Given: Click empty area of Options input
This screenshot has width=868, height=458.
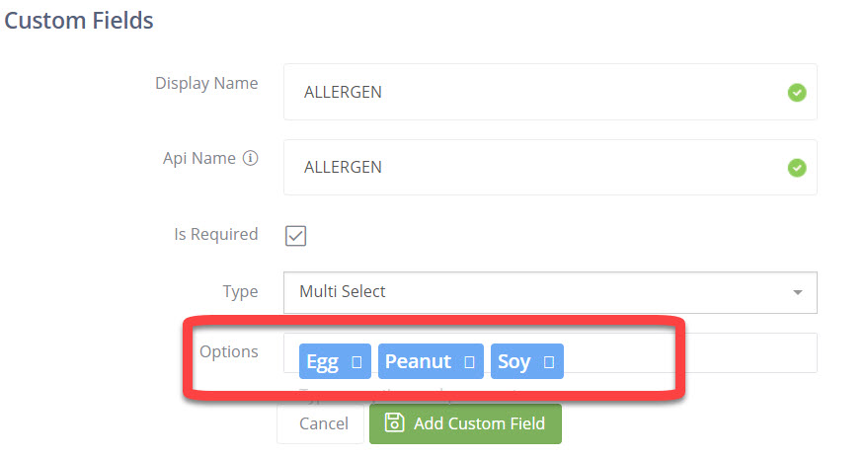Looking at the screenshot, I should 691,354.
